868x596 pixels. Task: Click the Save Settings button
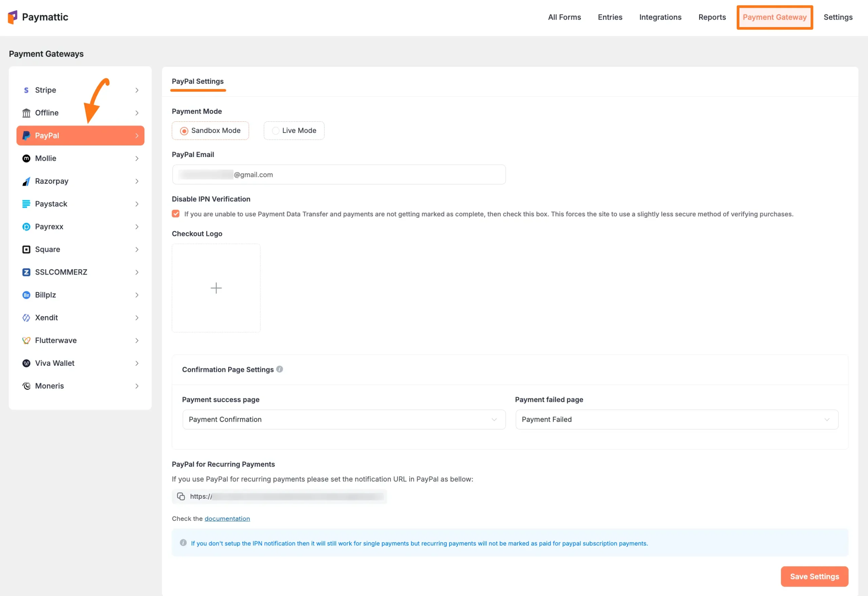pyautogui.click(x=814, y=576)
